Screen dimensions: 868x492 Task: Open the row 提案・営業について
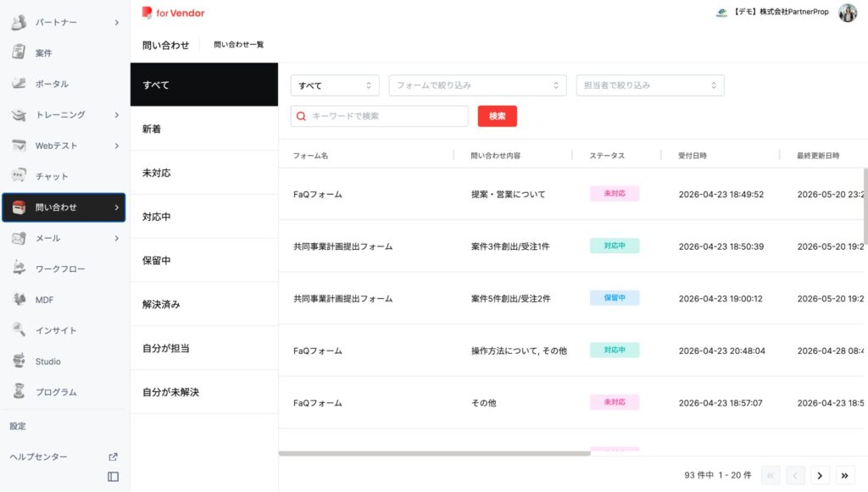[573, 194]
